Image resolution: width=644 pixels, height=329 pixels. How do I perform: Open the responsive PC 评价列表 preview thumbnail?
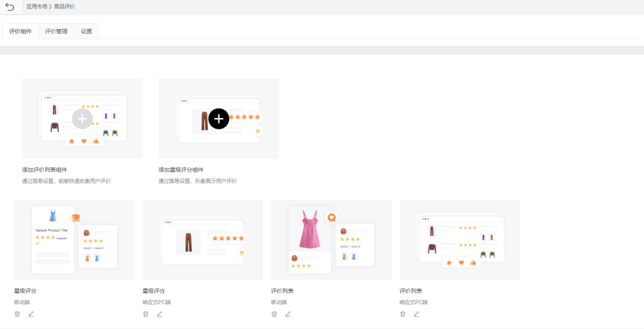coord(459,240)
